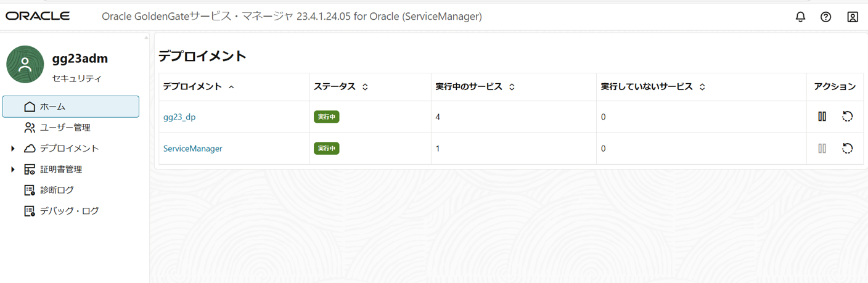Screen dimensions: 868x283
Task: Click the 実行中 badge for gg23_dp
Action: 327,117
